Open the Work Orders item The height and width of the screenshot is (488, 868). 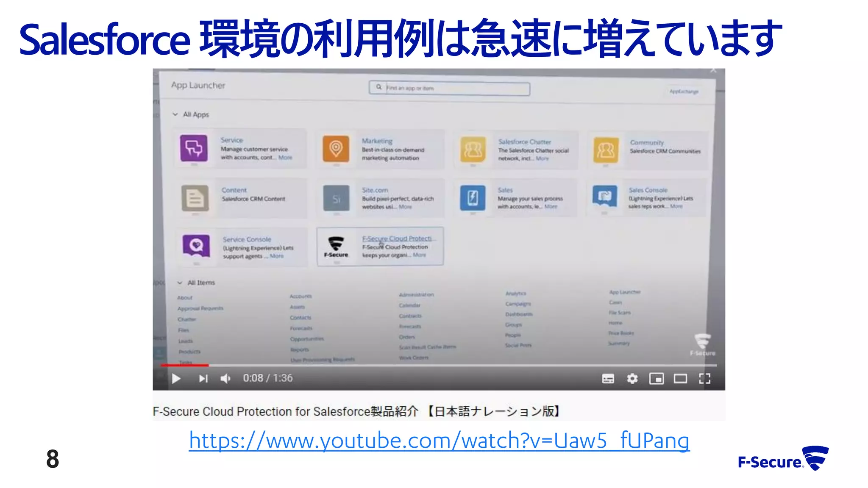(x=414, y=358)
